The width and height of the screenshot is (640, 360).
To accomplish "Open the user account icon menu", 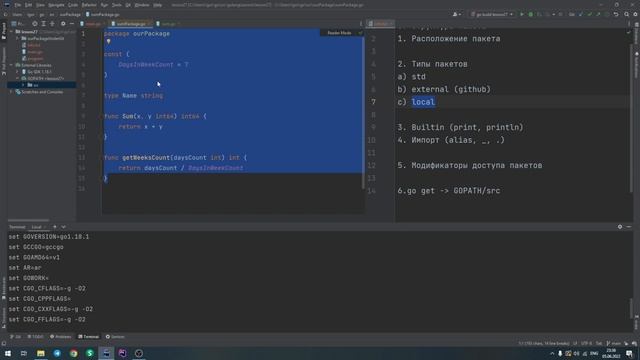I will (x=457, y=14).
